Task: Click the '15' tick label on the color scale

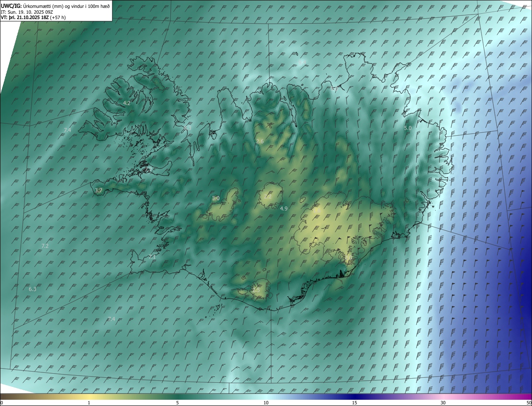Action: point(355,403)
